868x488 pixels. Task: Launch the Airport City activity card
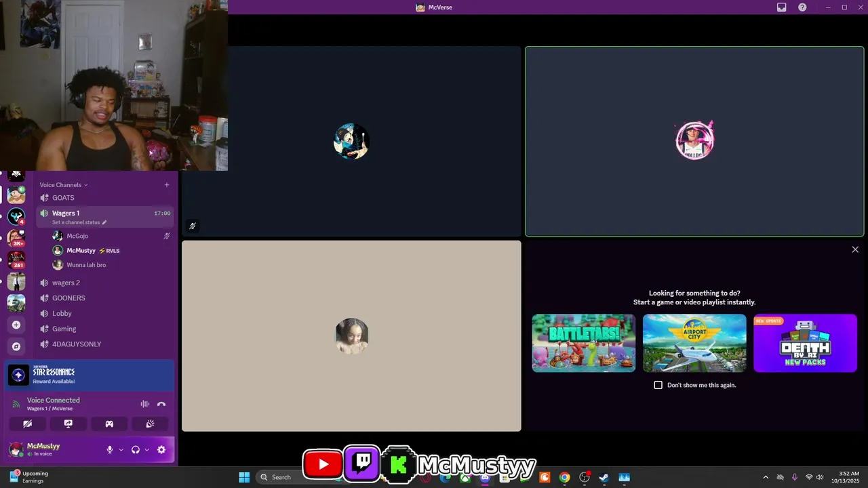coord(694,343)
